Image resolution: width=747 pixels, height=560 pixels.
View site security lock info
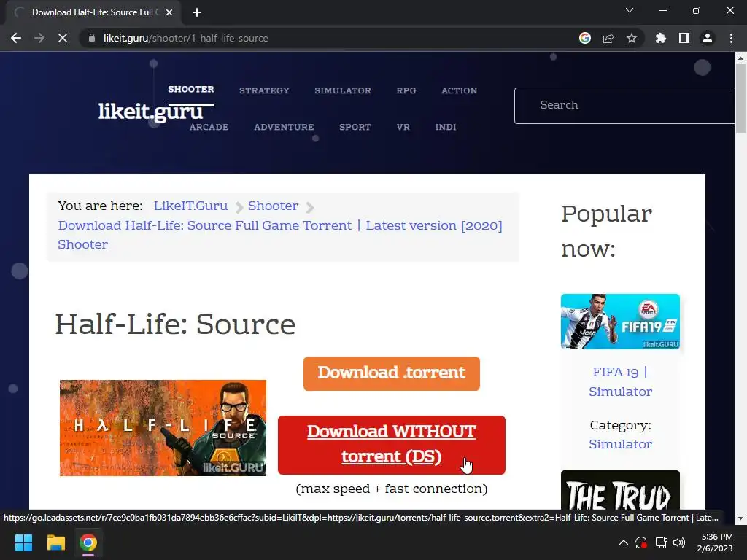tap(92, 38)
